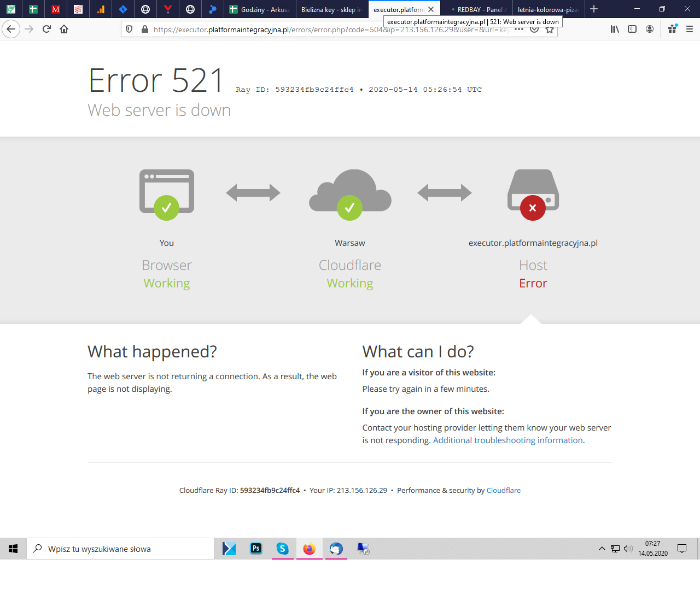Open the REDBAY - Panel tab
The image size is (700, 612).
(x=479, y=9)
